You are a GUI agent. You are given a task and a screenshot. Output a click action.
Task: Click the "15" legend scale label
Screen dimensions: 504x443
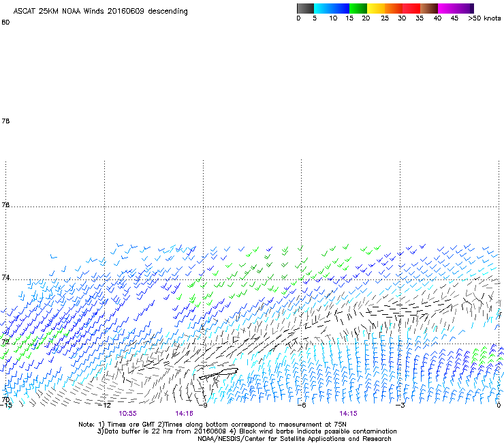[x=349, y=18]
